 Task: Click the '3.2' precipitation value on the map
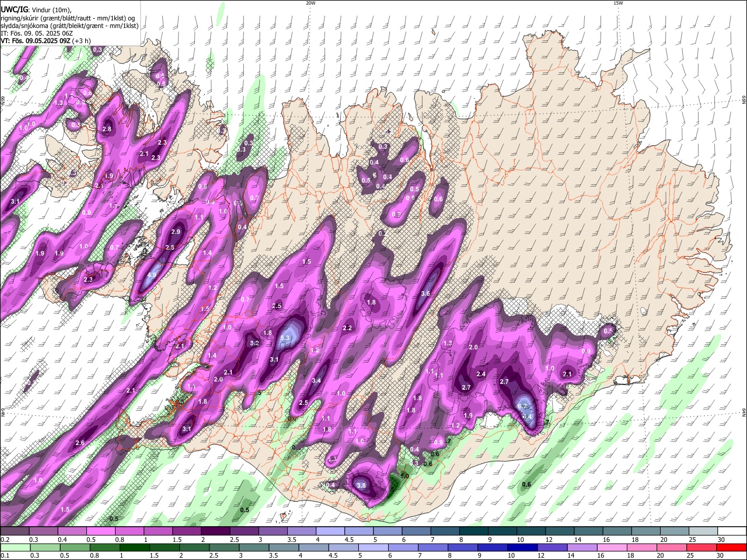254,343
